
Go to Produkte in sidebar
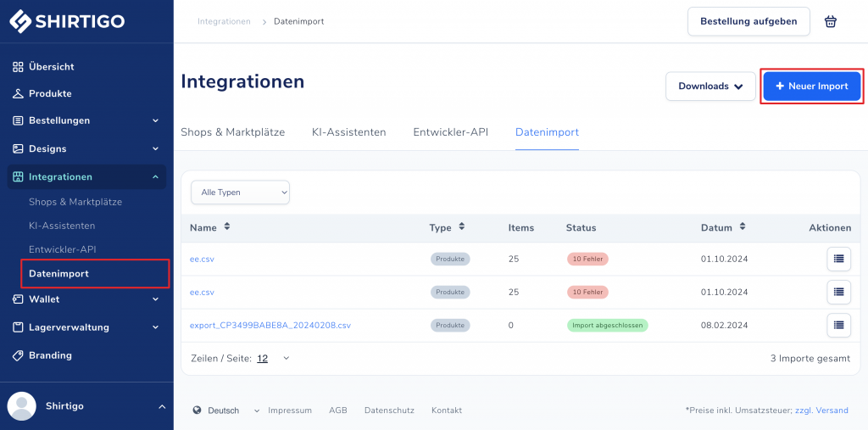point(50,93)
